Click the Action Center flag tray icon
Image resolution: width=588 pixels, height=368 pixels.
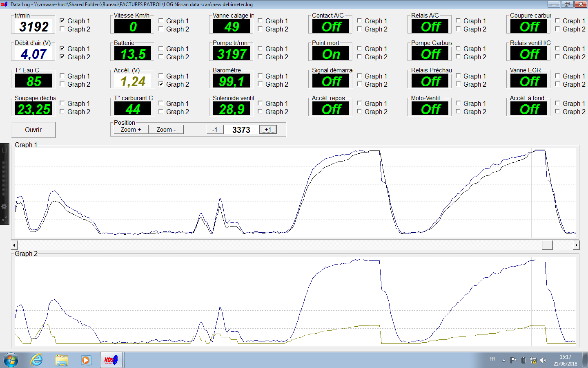tap(514, 360)
